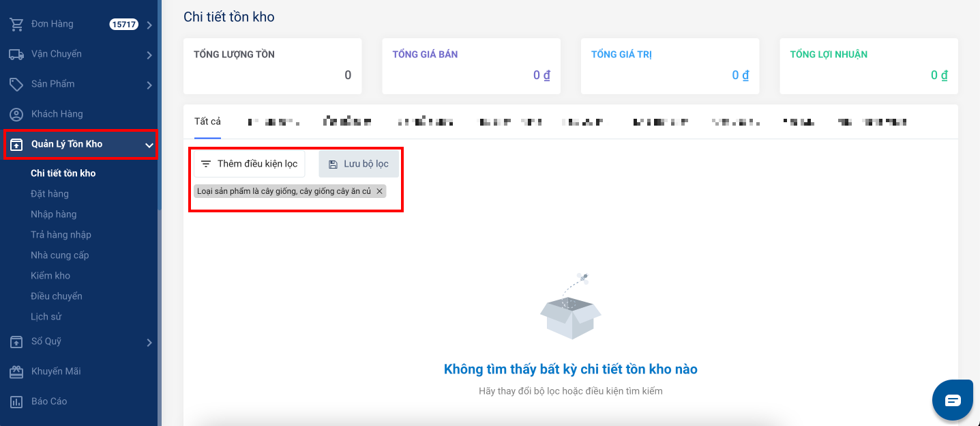The height and width of the screenshot is (426, 980).
Task: Click the Tổng giá trị value
Action: [x=741, y=75]
